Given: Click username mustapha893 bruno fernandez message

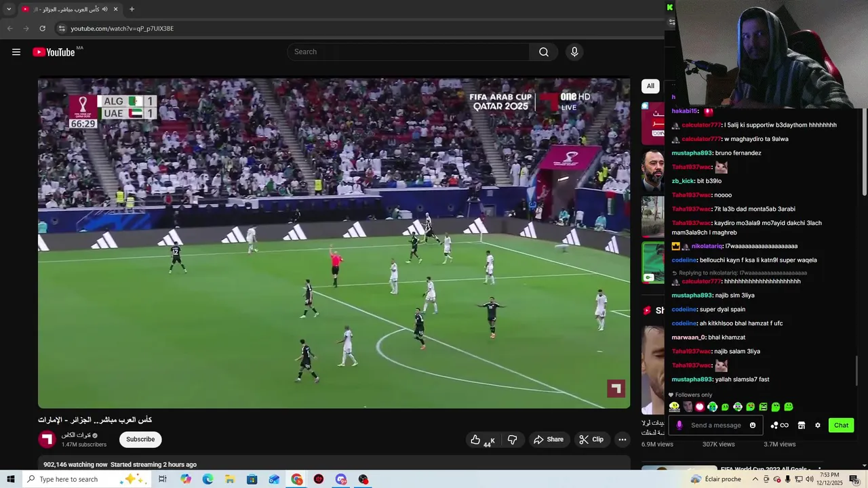Looking at the screenshot, I should (x=692, y=153).
